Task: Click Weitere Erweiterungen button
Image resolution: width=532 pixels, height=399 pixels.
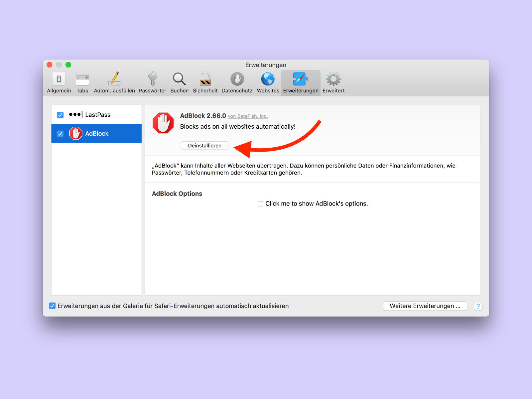Action: click(425, 306)
